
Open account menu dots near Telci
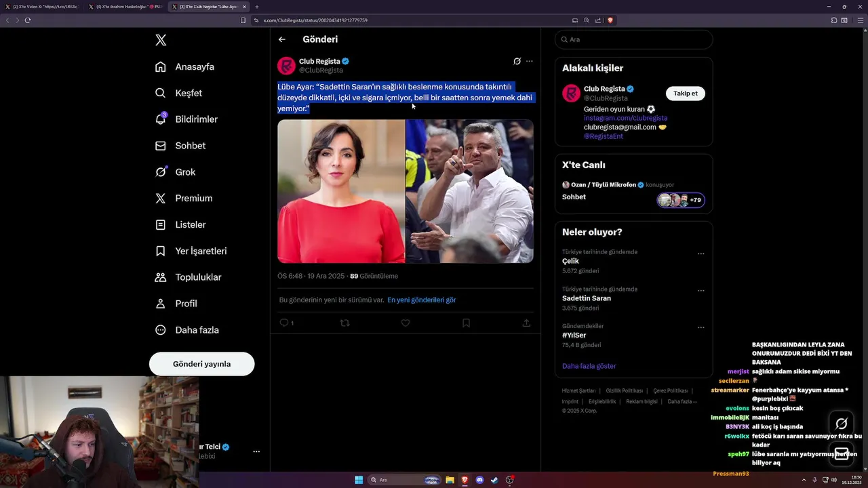tap(256, 451)
